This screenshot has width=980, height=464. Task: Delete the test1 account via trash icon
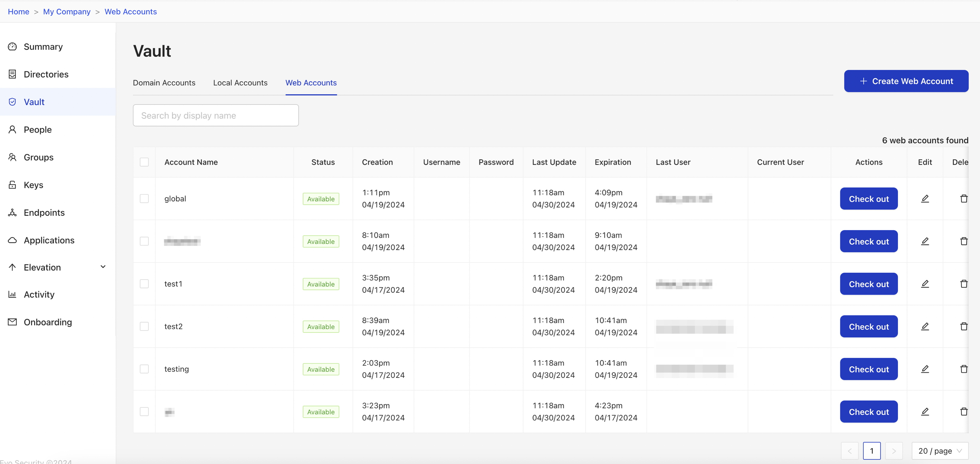(964, 284)
